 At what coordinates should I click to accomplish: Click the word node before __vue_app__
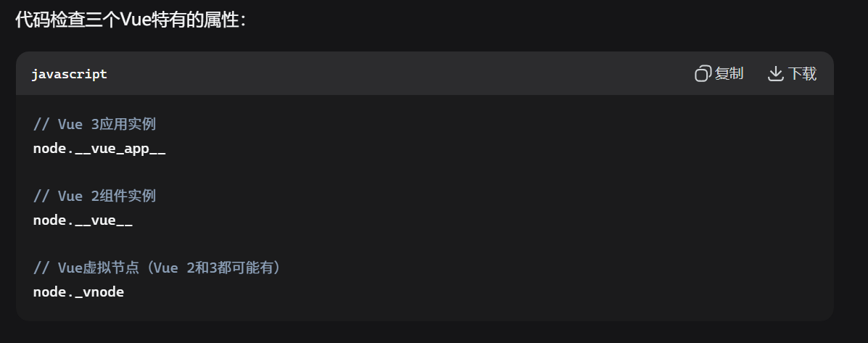[49, 149]
